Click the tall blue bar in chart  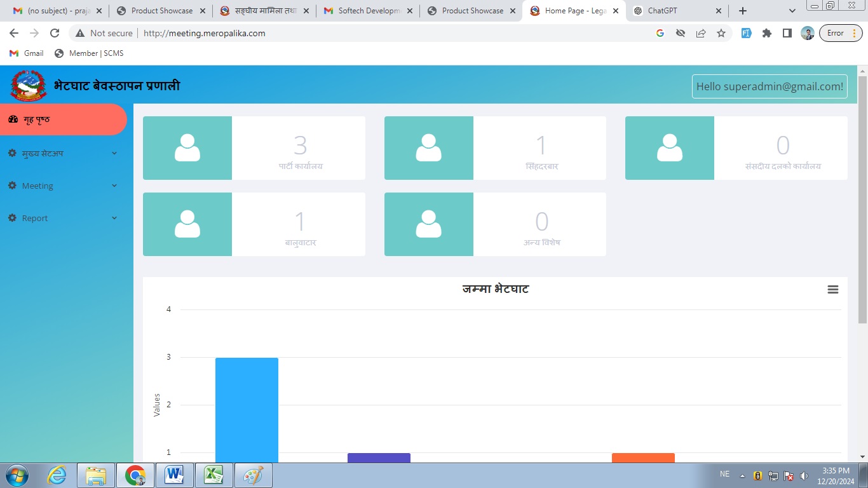tap(247, 410)
